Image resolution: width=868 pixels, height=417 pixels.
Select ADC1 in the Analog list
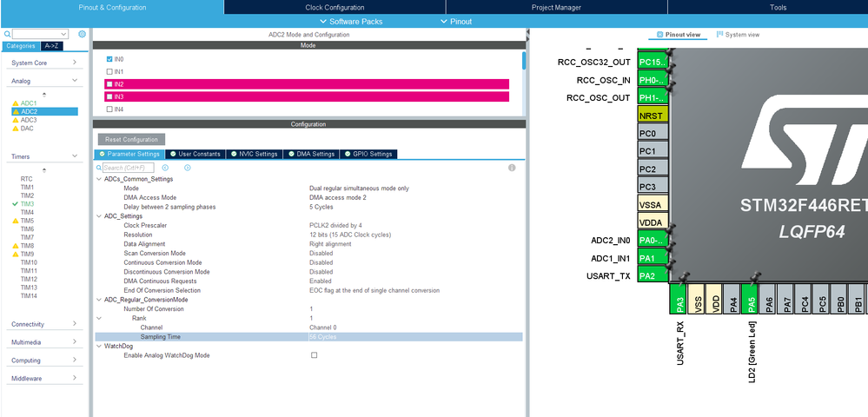click(x=29, y=103)
